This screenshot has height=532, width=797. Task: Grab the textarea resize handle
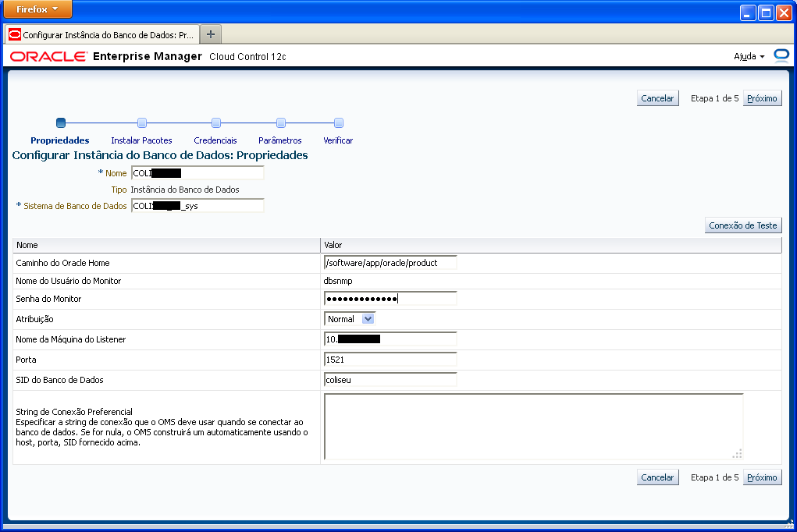(x=738, y=454)
